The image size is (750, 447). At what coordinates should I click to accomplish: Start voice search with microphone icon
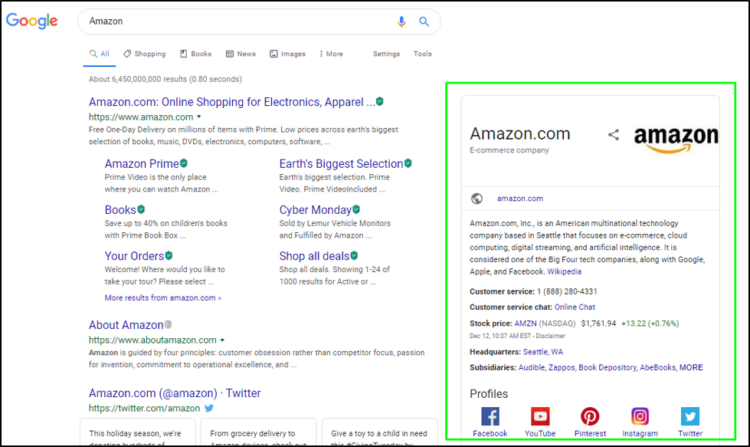401,22
